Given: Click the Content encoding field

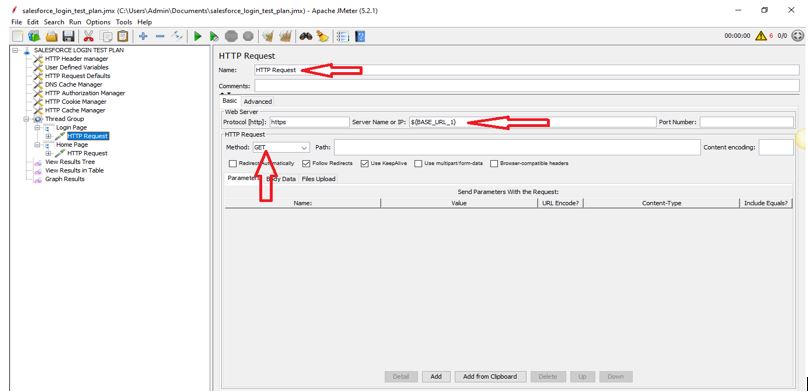Looking at the screenshot, I should click(x=776, y=147).
